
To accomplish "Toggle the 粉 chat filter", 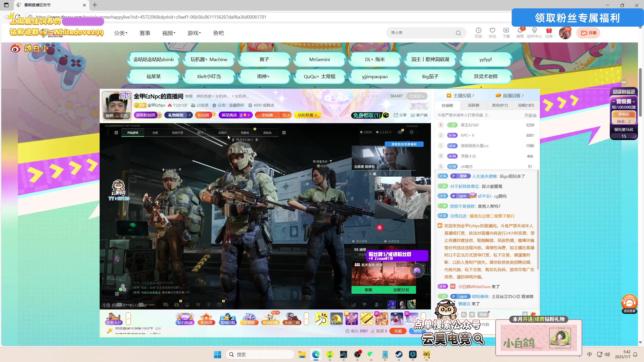I will 464,314.
